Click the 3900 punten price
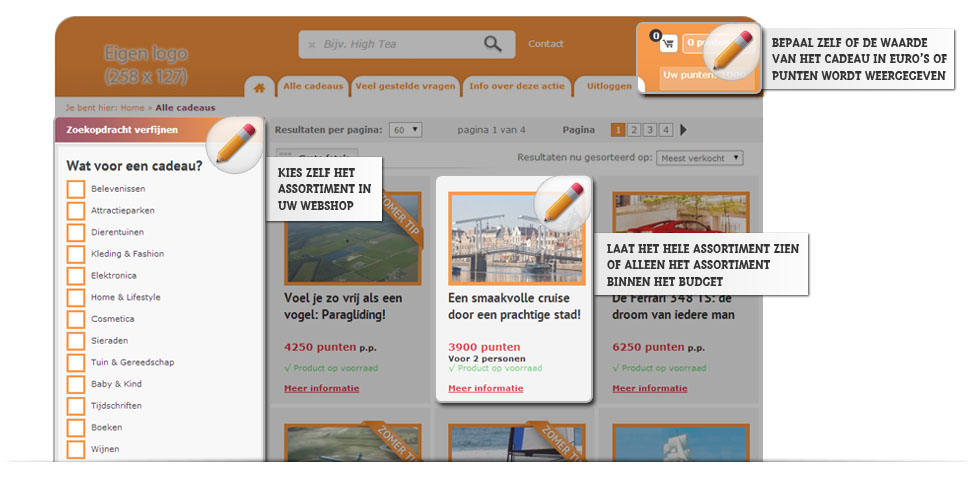This screenshot has width=980, height=477. tap(484, 347)
